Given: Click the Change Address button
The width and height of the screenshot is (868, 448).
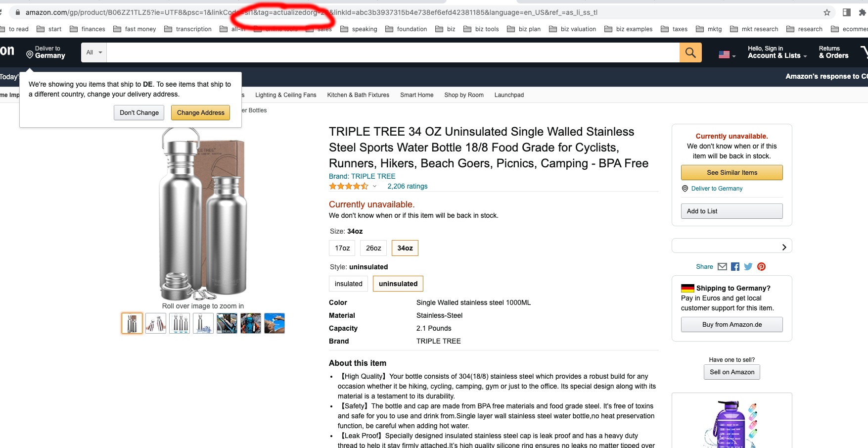Looking at the screenshot, I should (x=201, y=113).
